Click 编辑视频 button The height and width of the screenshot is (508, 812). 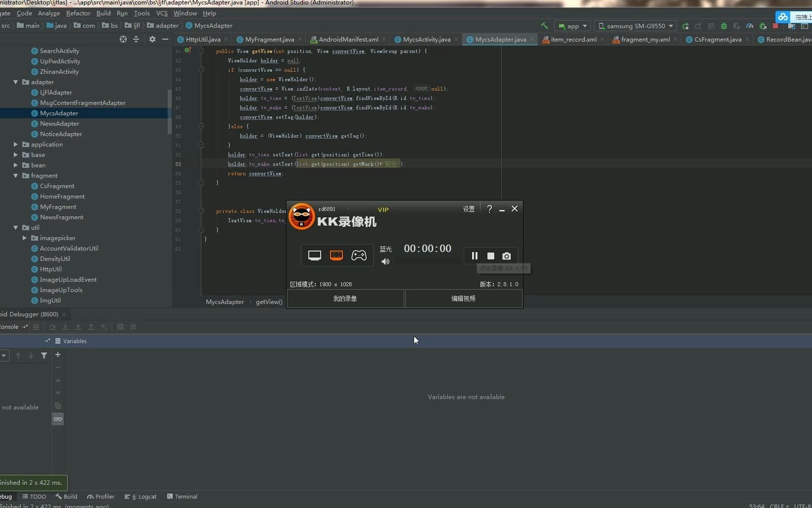pyautogui.click(x=464, y=299)
